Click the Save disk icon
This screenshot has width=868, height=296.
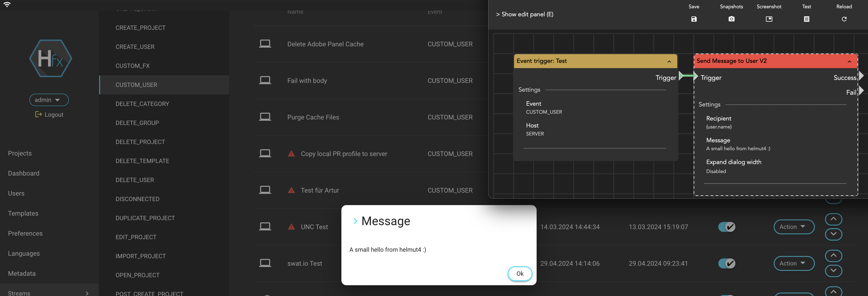tap(694, 19)
